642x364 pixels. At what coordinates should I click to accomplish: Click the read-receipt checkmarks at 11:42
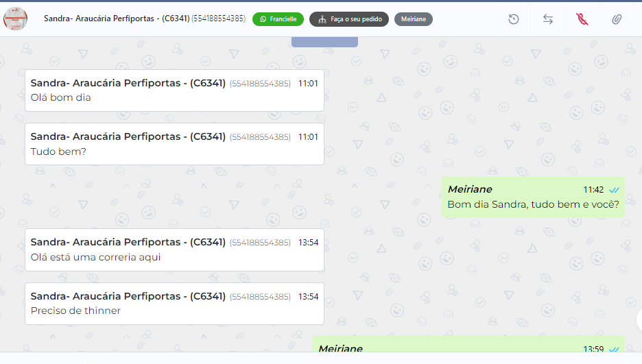point(614,190)
